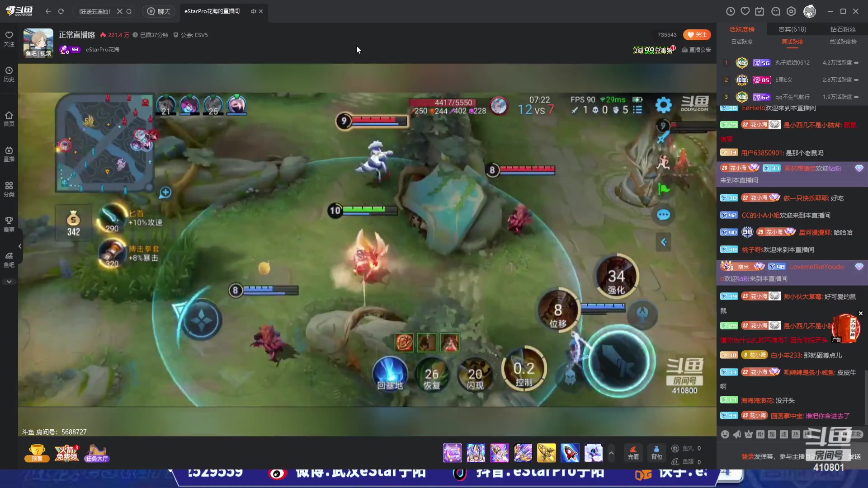Open 关注 in the left sidebar
Image resolution: width=868 pixels, height=488 pixels.
(x=9, y=39)
